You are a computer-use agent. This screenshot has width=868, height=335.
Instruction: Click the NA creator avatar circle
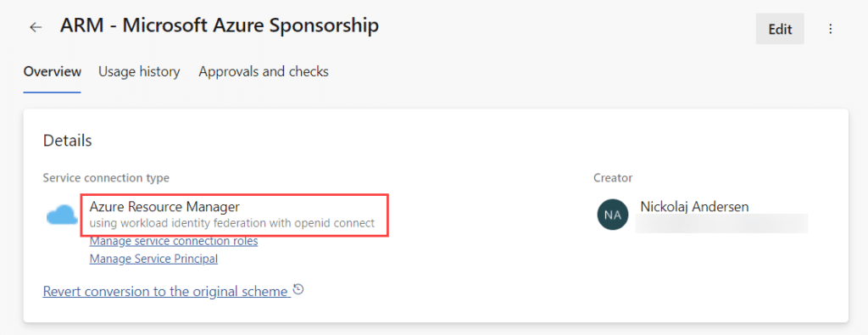613,215
